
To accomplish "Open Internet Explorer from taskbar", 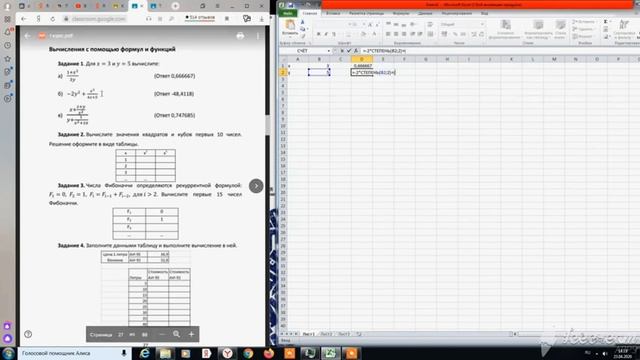I will [x=144, y=353].
